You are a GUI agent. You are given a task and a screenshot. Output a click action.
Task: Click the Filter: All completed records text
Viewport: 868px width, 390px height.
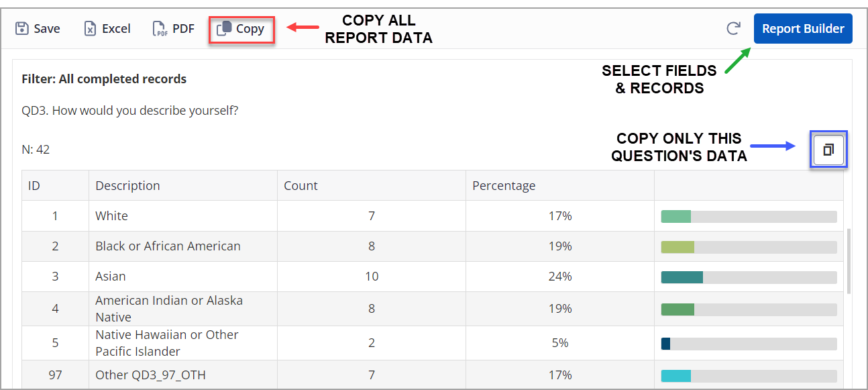tap(104, 79)
